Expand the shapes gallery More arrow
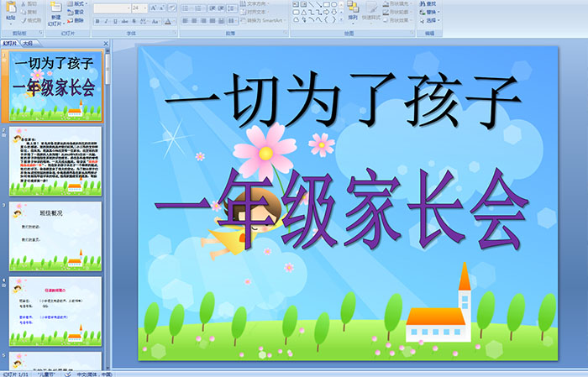Image resolution: width=588 pixels, height=377 pixels. tap(341, 20)
